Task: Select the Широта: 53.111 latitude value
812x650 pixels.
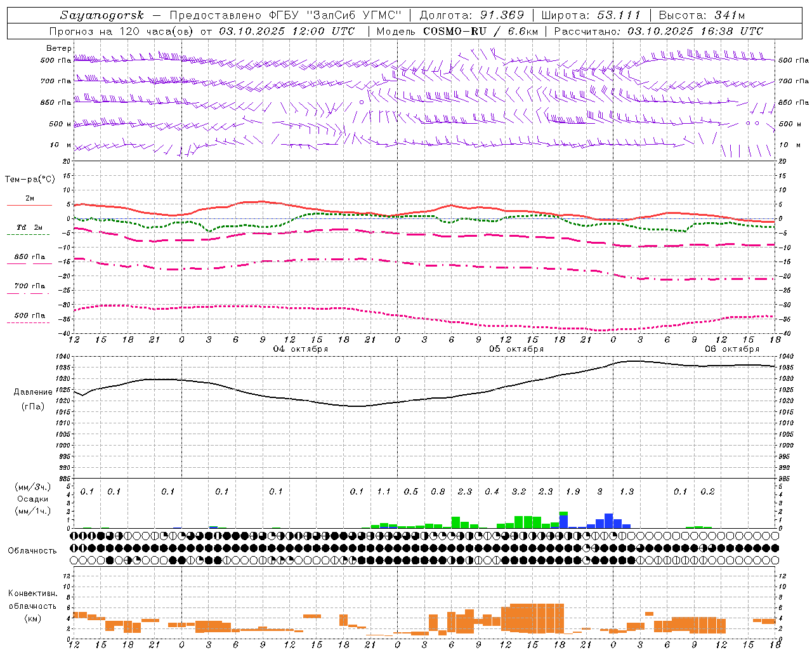Action: click(x=592, y=15)
